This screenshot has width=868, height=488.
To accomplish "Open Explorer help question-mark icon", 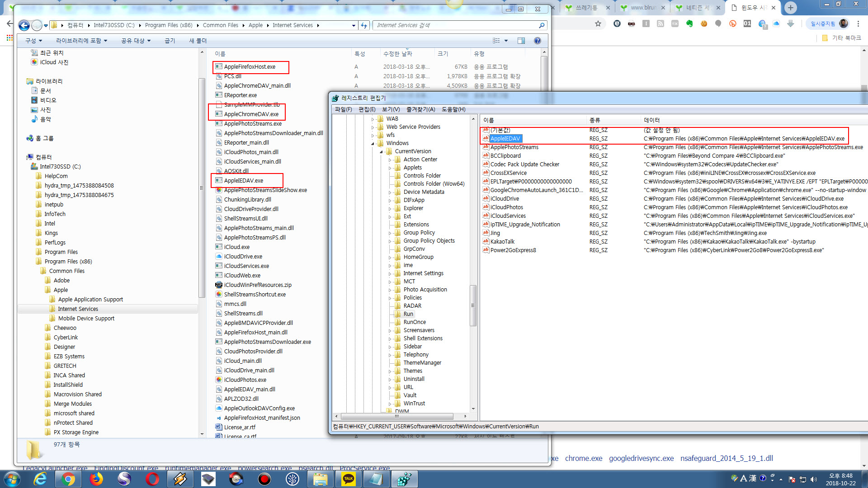I will [538, 41].
